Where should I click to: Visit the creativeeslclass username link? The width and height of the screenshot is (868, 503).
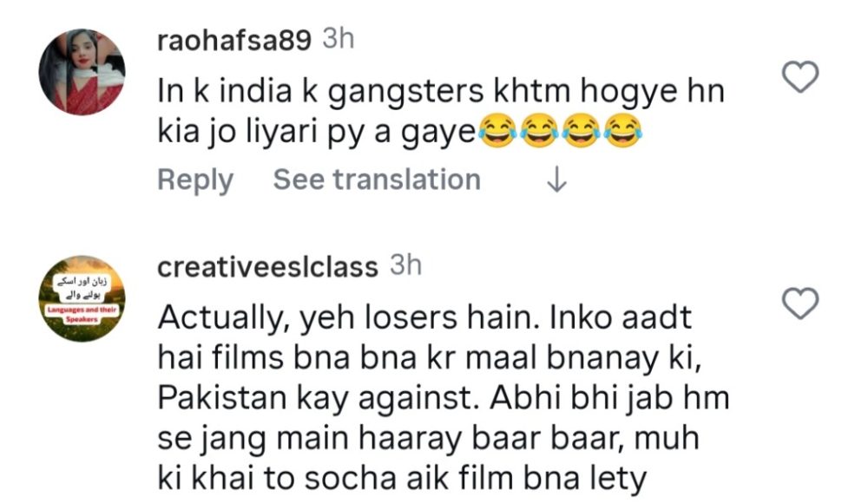(267, 266)
